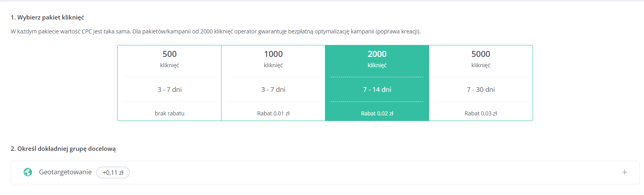Click the CPC description paragraph text
This screenshot has width=644, height=195.
pyautogui.click(x=216, y=31)
